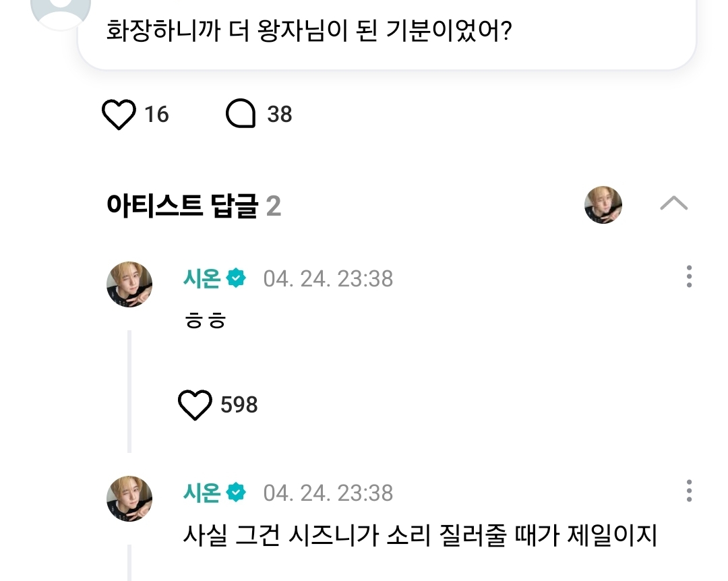Open 시온's profile picture on the first reply

point(129,284)
